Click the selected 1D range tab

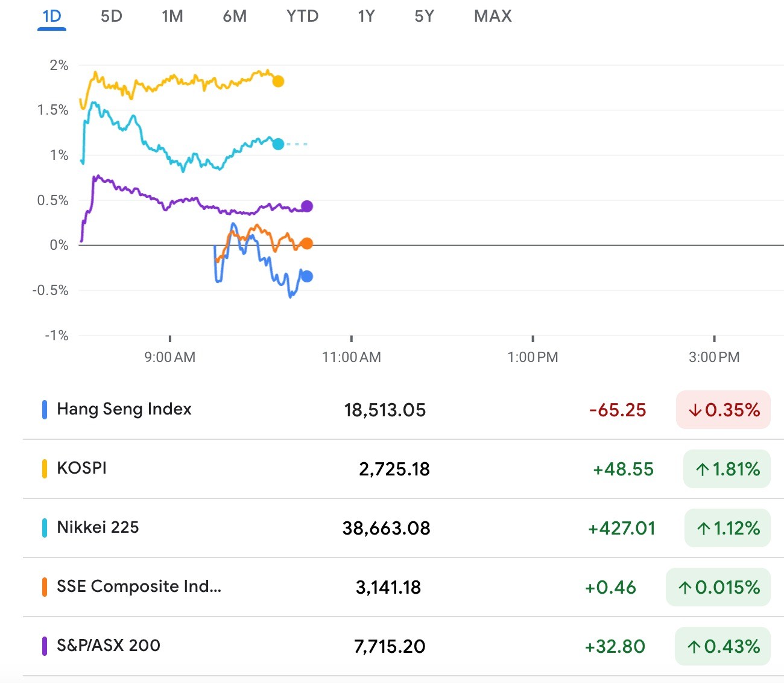pos(52,16)
